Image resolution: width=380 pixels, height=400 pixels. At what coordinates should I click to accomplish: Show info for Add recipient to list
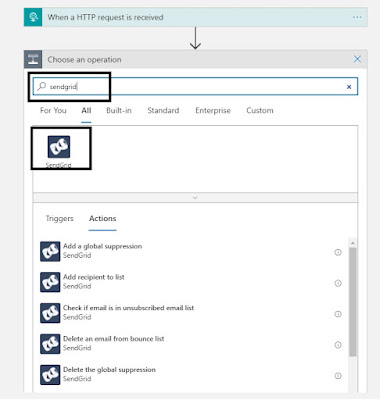tap(338, 283)
